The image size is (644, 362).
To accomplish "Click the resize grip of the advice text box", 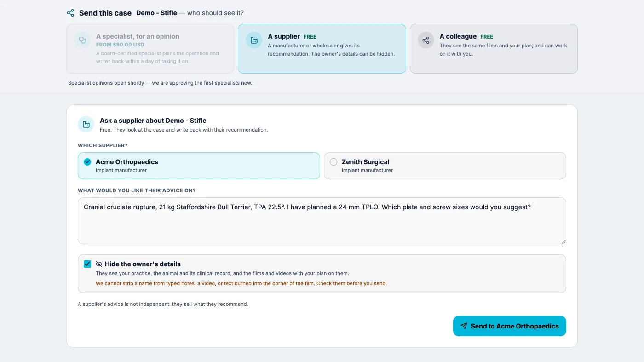I will [x=563, y=241].
